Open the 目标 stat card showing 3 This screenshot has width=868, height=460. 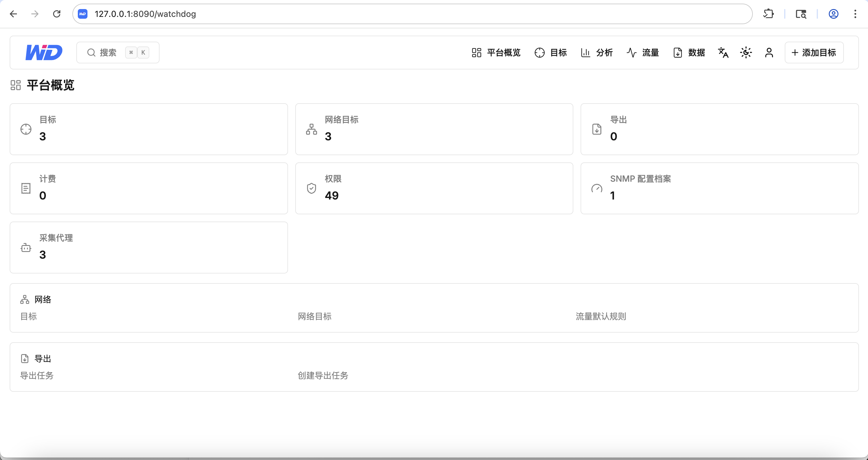click(x=149, y=129)
